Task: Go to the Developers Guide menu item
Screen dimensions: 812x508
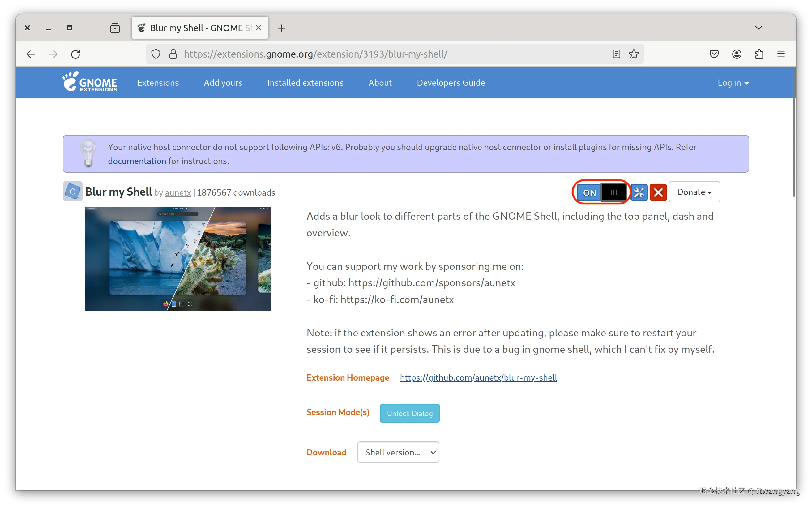Action: tap(451, 83)
